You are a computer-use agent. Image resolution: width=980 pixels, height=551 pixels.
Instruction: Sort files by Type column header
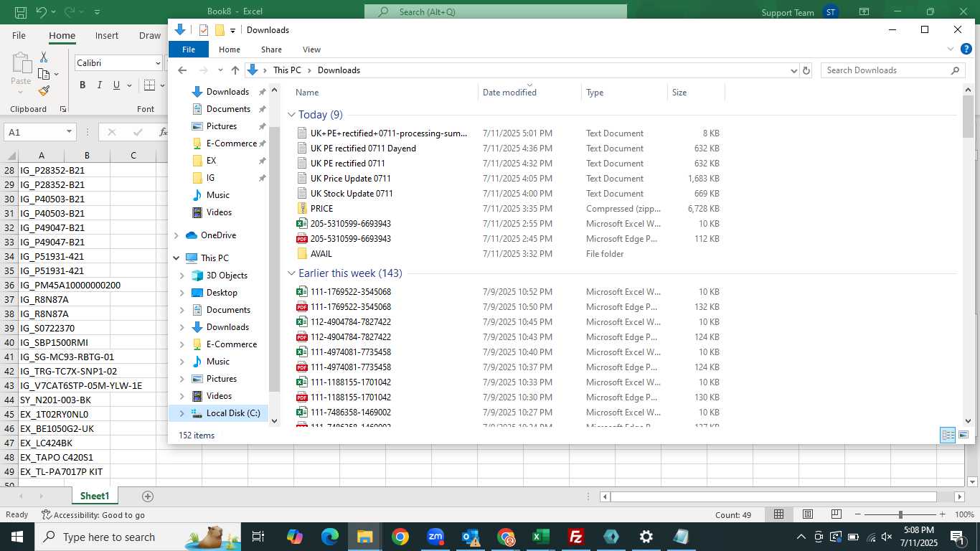[624, 93]
